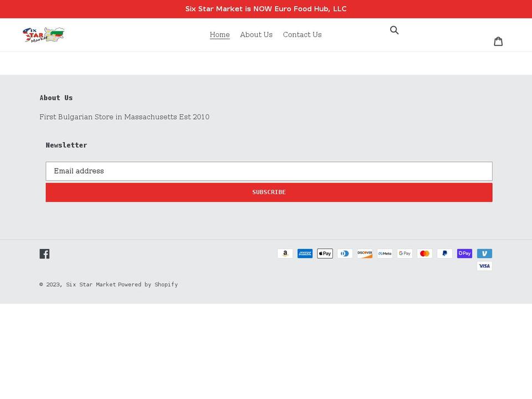
Task: Click the Six Star Market logo
Action: (x=43, y=35)
